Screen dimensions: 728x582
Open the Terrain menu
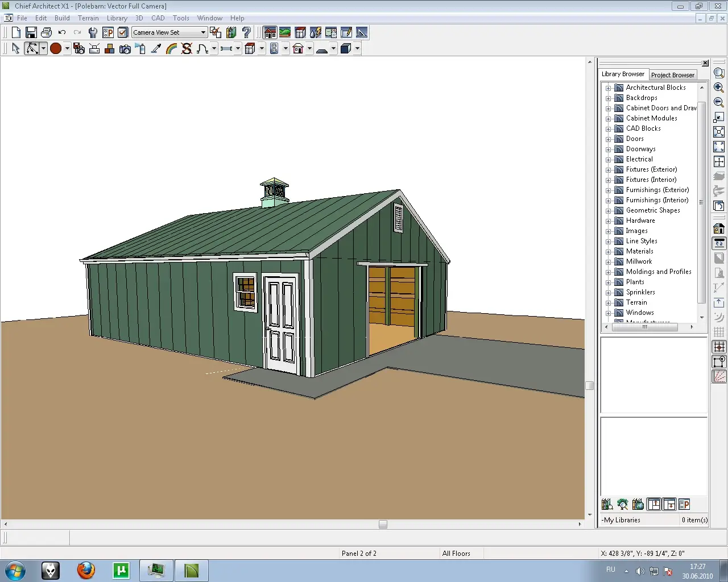coord(88,18)
